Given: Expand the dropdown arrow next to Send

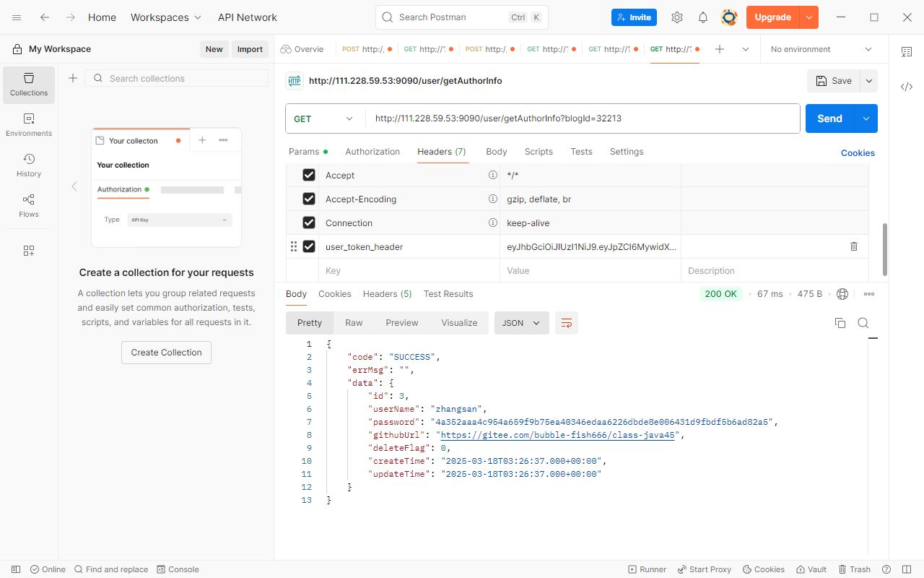Looking at the screenshot, I should 866,118.
